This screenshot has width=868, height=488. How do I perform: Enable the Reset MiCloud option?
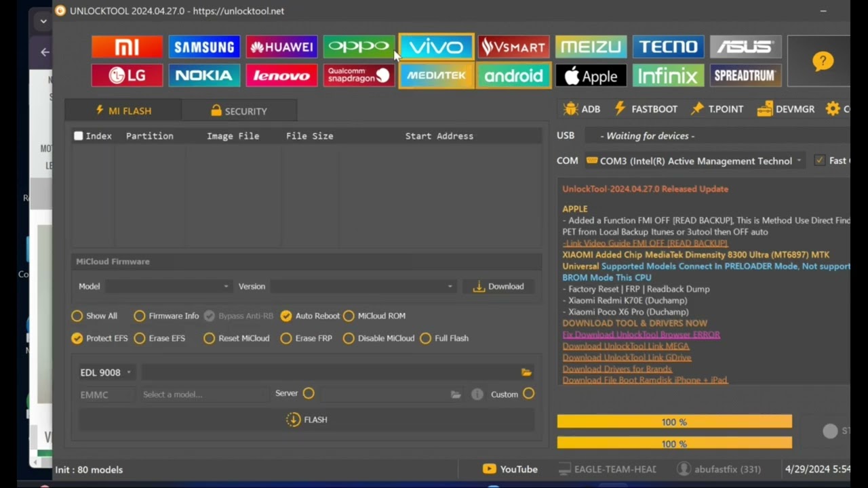[237, 338]
